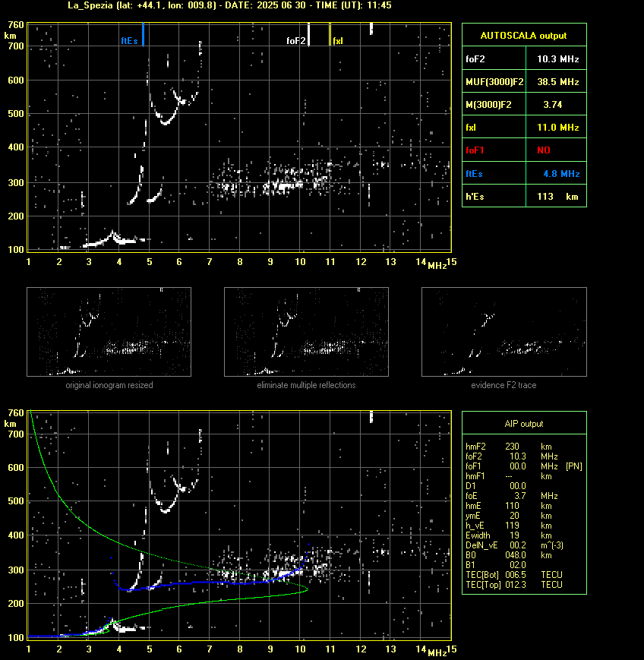Open the eliminate multiple reflections thumbnail
The width and height of the screenshot is (644, 660).
pos(306,332)
